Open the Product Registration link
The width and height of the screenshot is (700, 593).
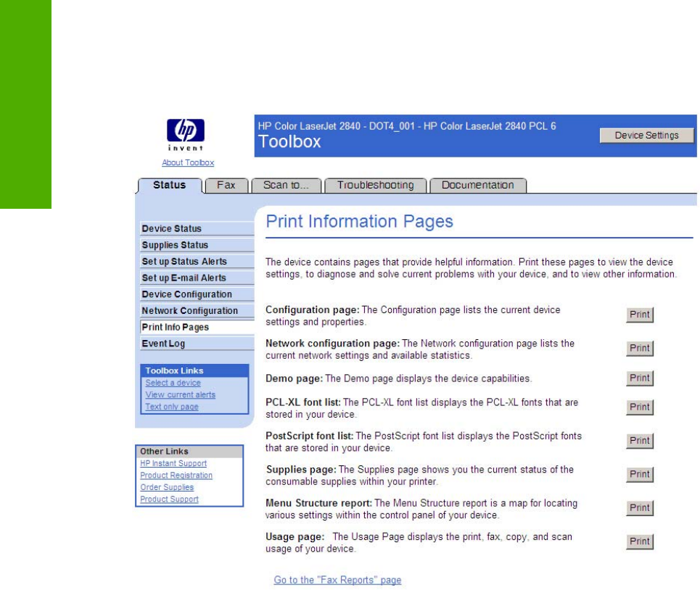pos(176,476)
